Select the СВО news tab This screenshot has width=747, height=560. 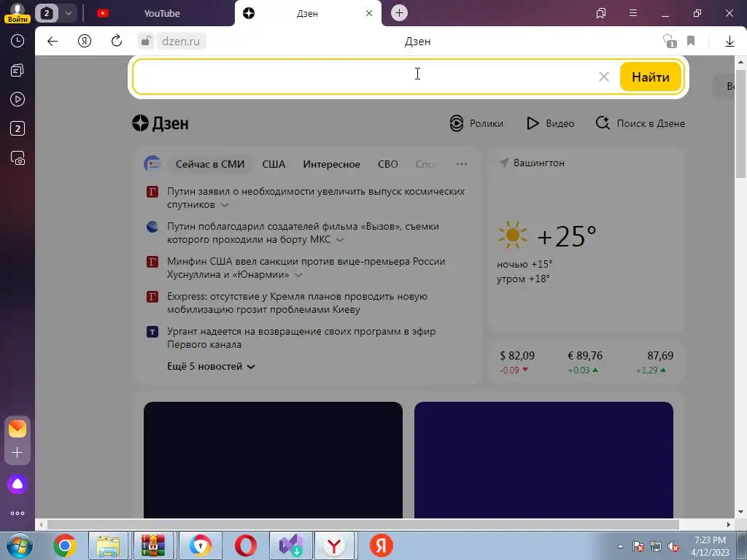(388, 164)
